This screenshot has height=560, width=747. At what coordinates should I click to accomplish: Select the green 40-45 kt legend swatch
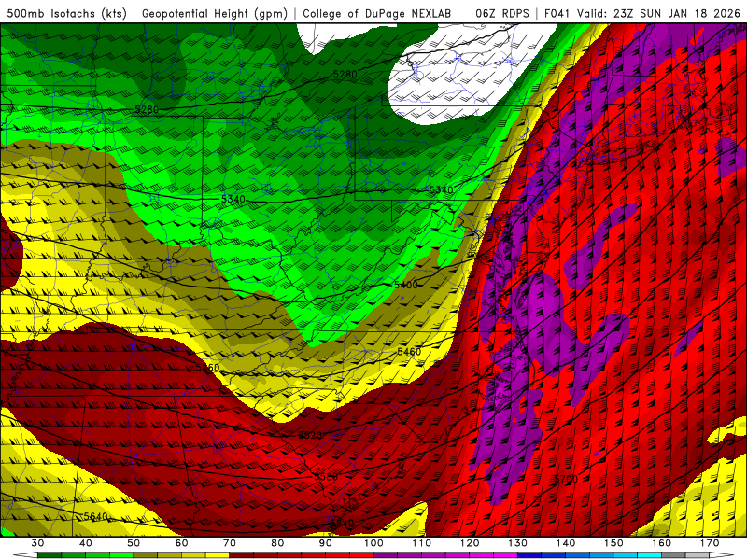98,555
